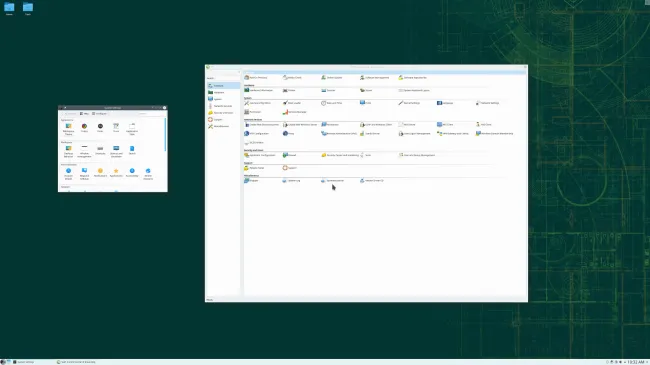Image resolution: width=650 pixels, height=365 pixels.
Task: Select Support category in YaST sidebar
Action: point(224,119)
